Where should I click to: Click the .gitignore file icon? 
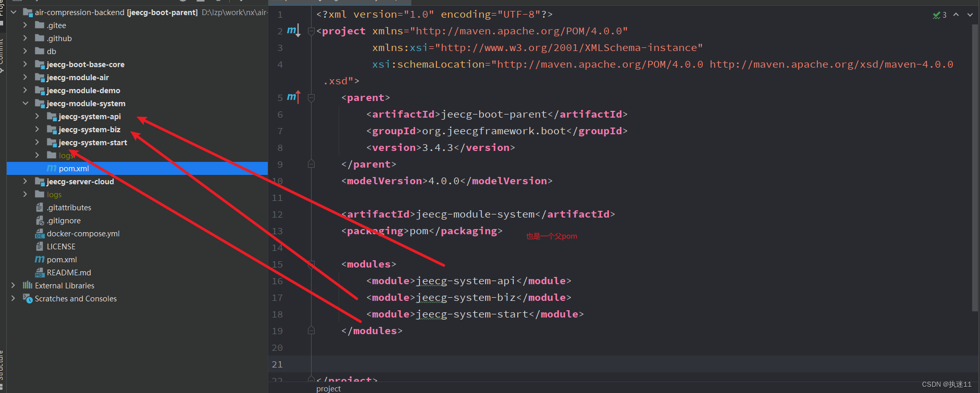point(40,220)
